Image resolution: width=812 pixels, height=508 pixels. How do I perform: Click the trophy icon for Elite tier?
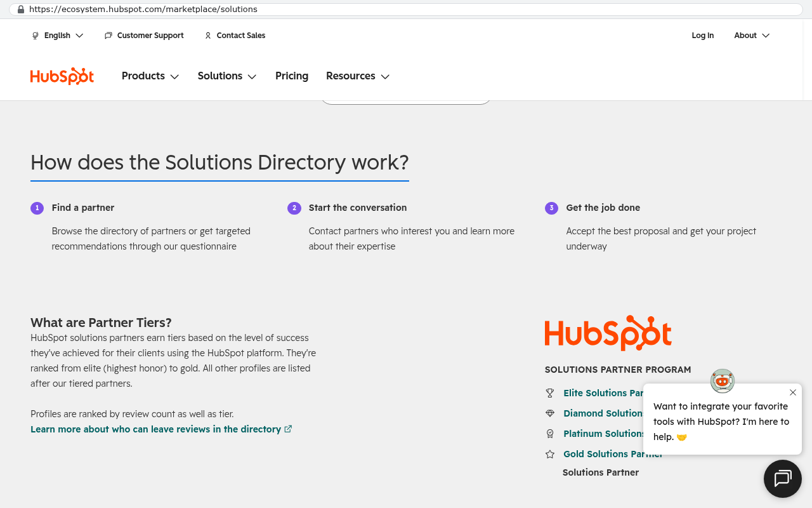click(x=550, y=393)
